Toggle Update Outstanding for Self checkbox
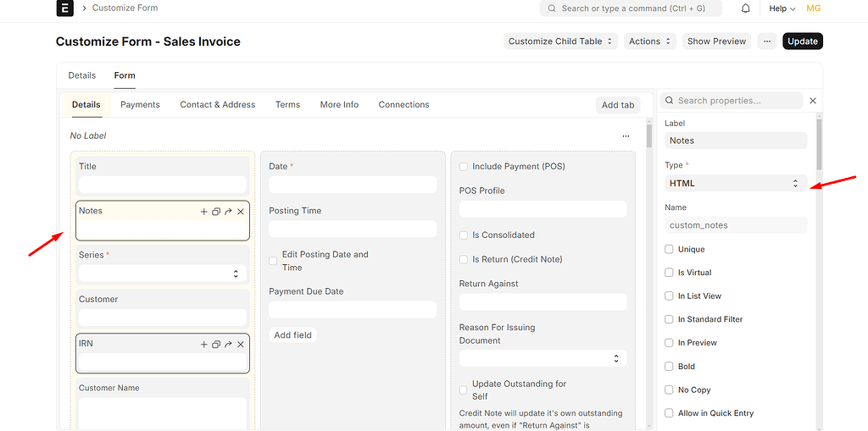The width and height of the screenshot is (868, 431). click(464, 390)
